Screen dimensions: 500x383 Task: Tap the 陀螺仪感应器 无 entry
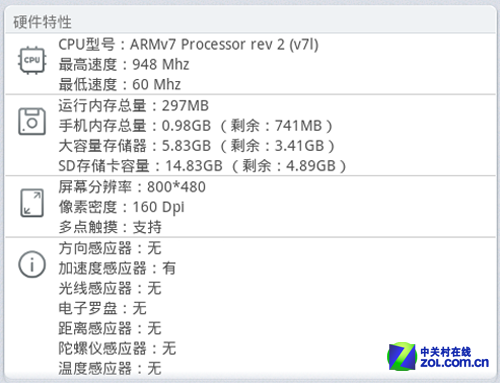tap(117, 349)
